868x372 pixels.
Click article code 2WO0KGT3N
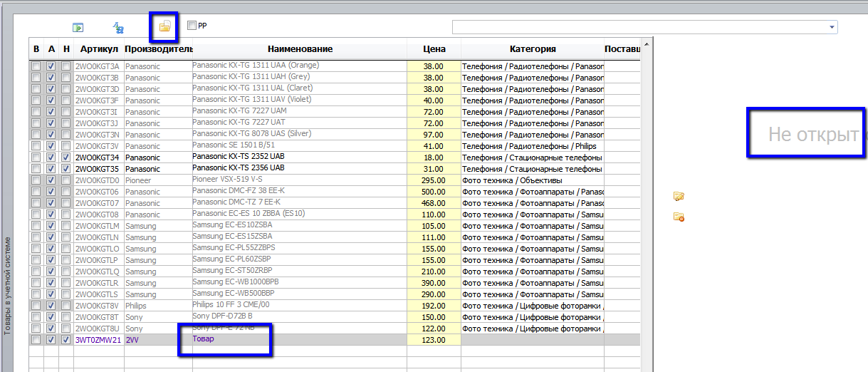click(98, 135)
